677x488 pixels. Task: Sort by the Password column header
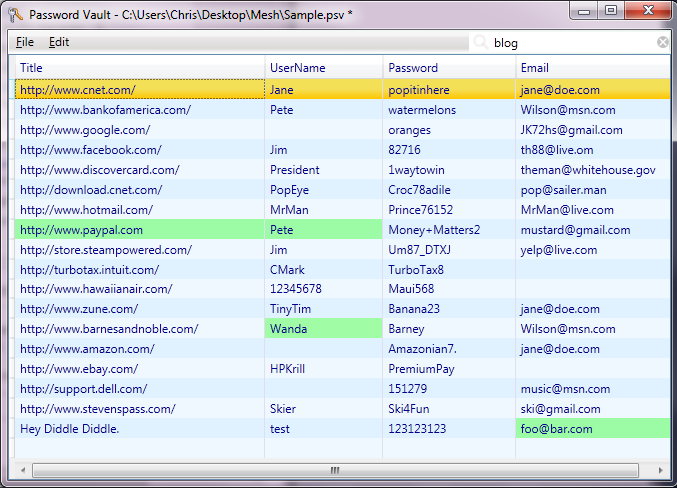(x=448, y=68)
